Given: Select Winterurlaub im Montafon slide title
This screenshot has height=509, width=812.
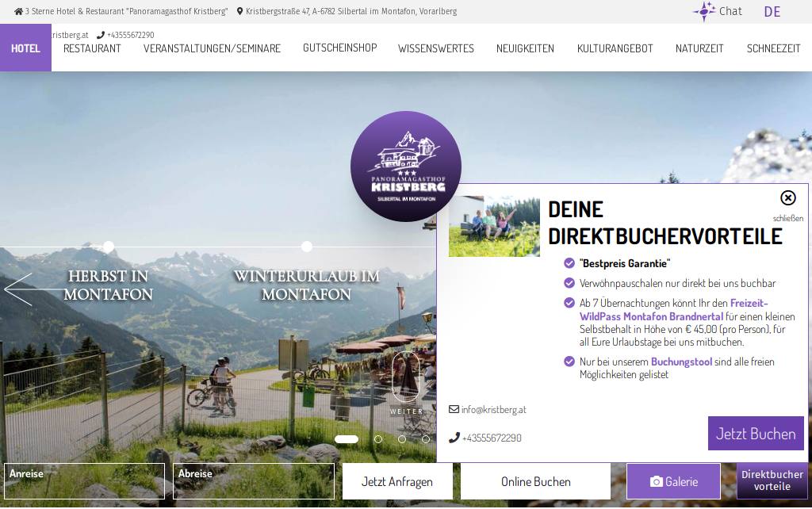Looking at the screenshot, I should pos(307,285).
